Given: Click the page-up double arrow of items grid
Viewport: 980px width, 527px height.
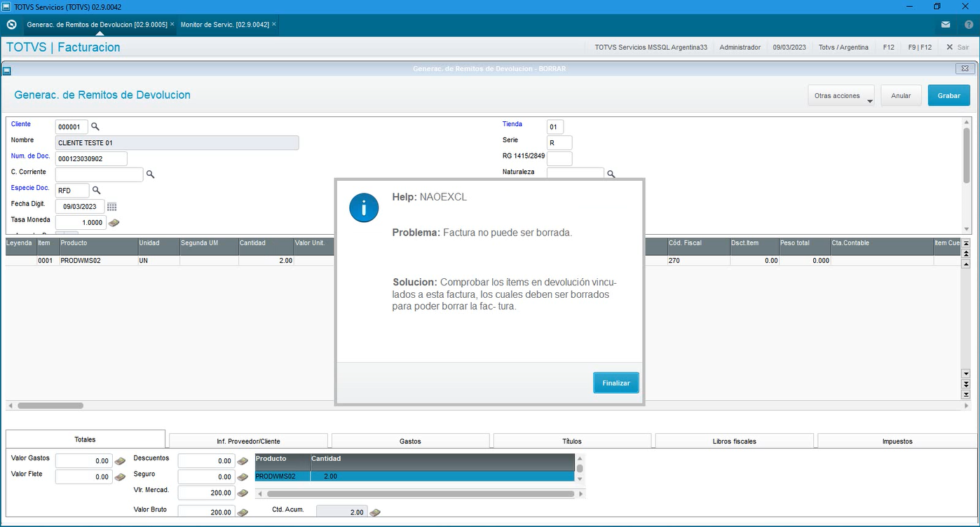Looking at the screenshot, I should point(965,254).
